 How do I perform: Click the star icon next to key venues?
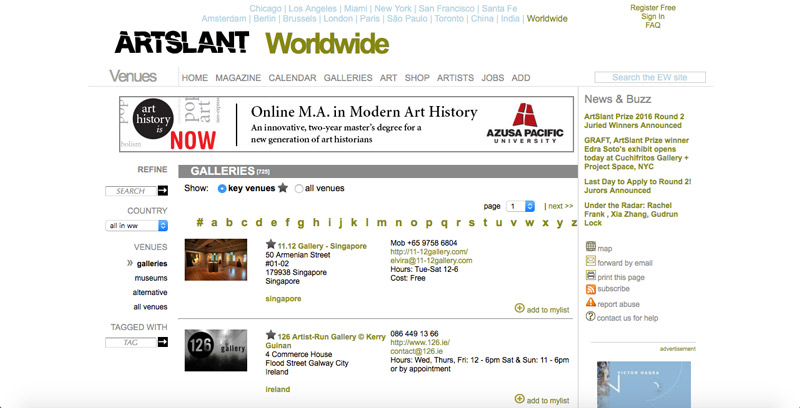(283, 188)
